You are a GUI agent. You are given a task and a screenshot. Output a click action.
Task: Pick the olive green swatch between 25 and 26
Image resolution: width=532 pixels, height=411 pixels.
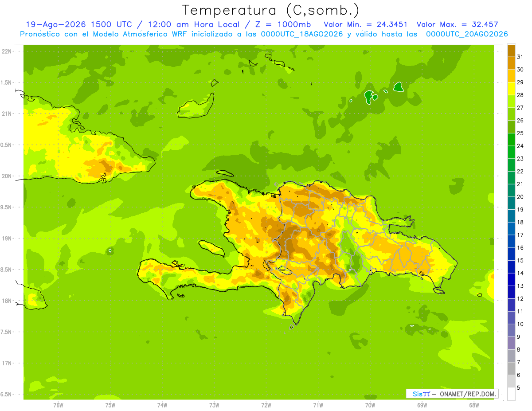click(511, 127)
